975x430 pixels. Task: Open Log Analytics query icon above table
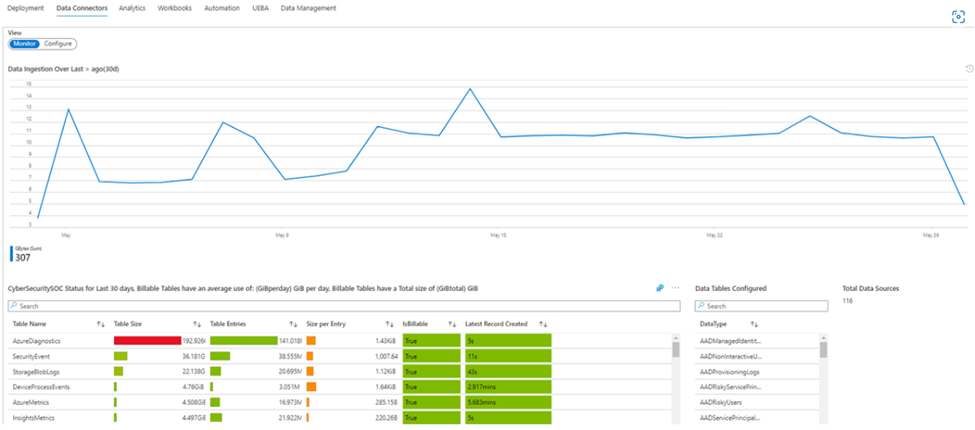tap(660, 288)
